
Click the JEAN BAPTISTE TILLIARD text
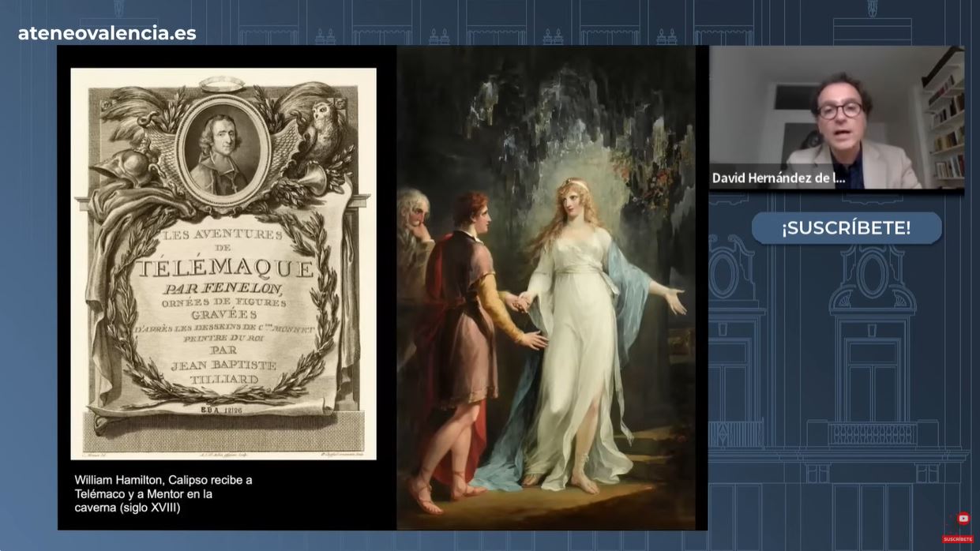coord(224,373)
